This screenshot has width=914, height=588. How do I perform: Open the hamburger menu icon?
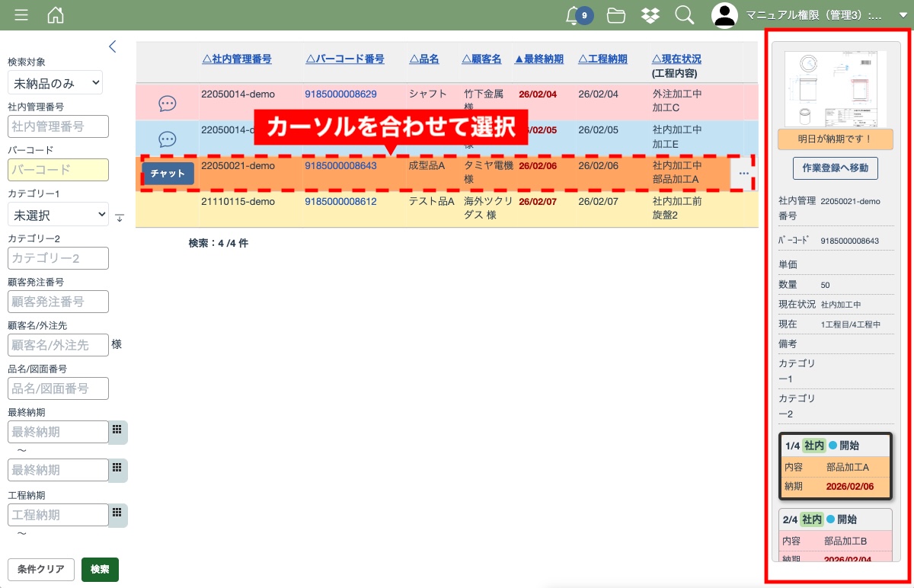(x=21, y=15)
